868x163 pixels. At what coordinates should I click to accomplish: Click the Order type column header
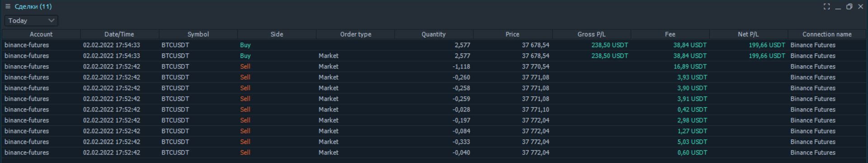[355, 34]
